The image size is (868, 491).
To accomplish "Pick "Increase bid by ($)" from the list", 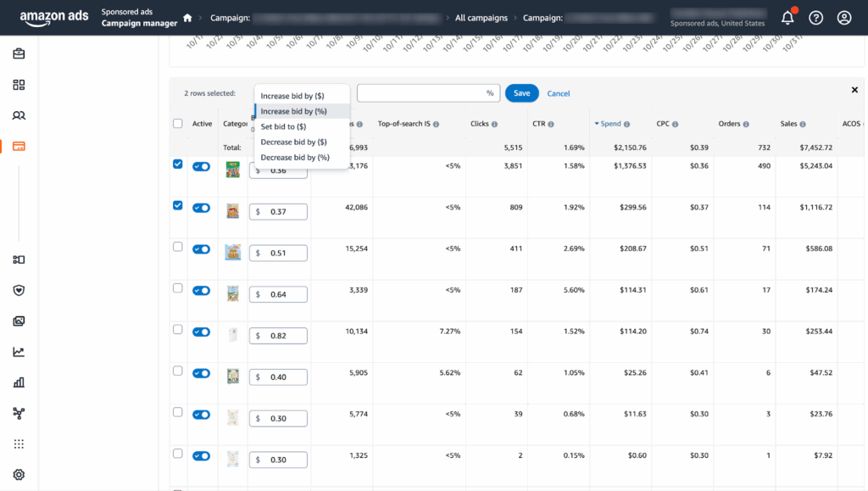I will (x=292, y=96).
